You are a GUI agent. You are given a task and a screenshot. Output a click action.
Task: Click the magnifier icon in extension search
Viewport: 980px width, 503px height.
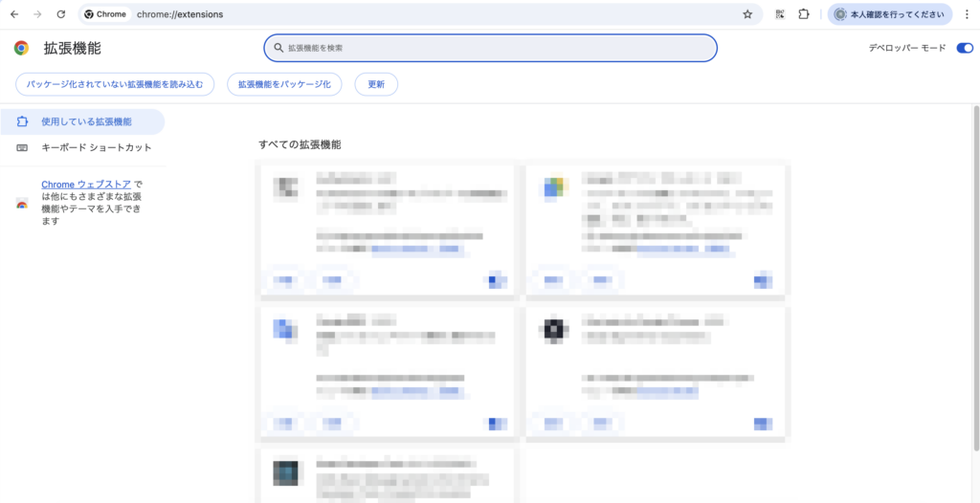tap(278, 48)
